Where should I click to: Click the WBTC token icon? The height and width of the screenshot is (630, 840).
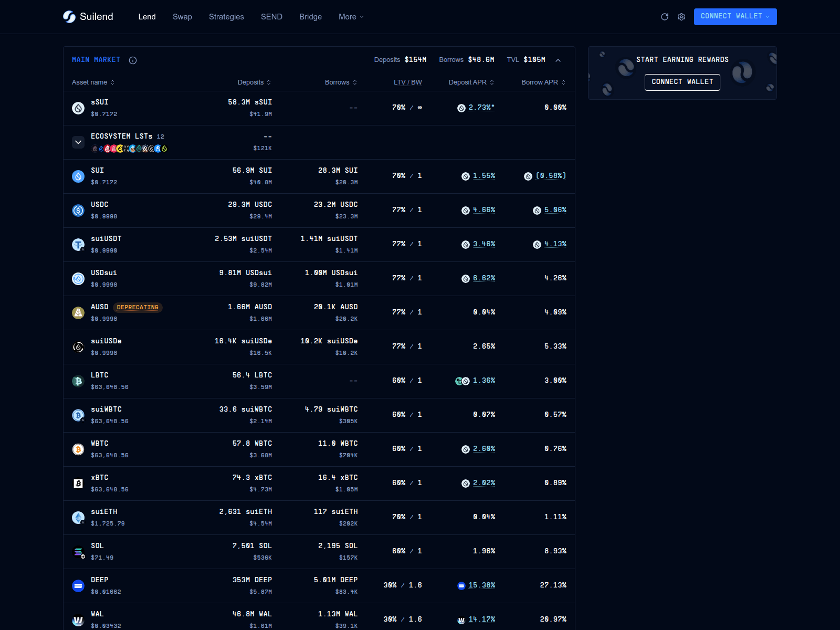[78, 449]
